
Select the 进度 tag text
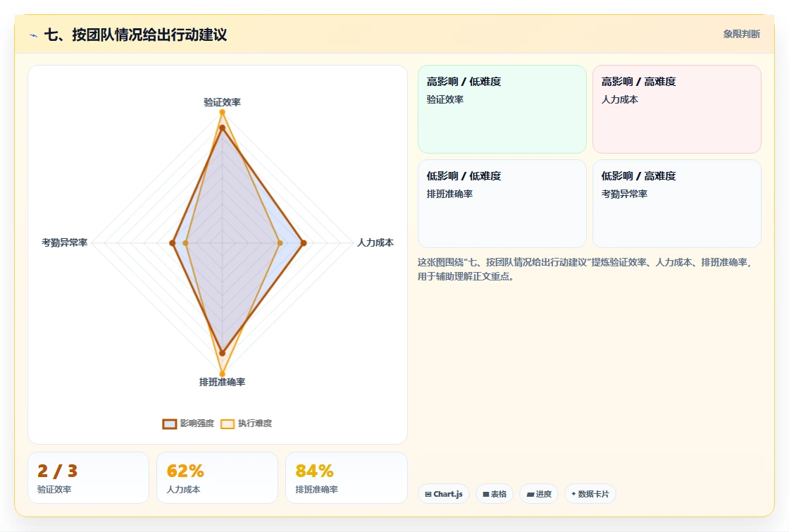tap(543, 494)
